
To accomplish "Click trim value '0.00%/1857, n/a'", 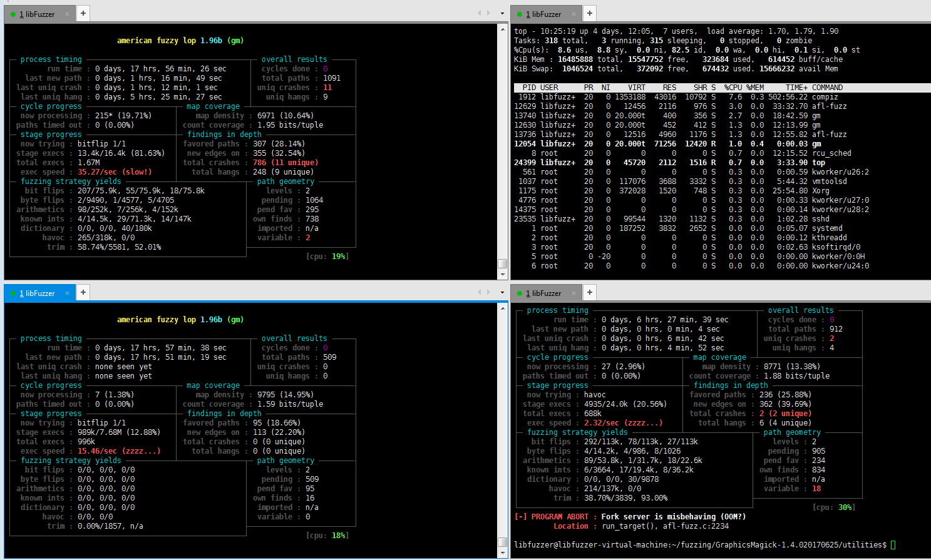I will click(110, 526).
